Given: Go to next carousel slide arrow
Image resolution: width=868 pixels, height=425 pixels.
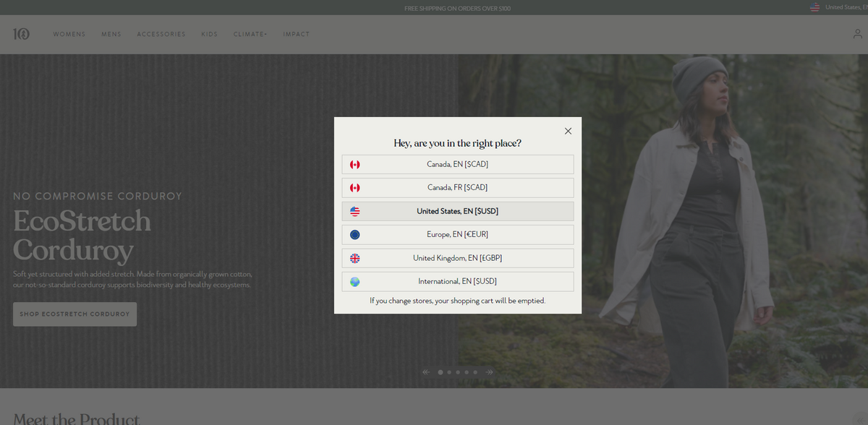Looking at the screenshot, I should click(x=490, y=372).
